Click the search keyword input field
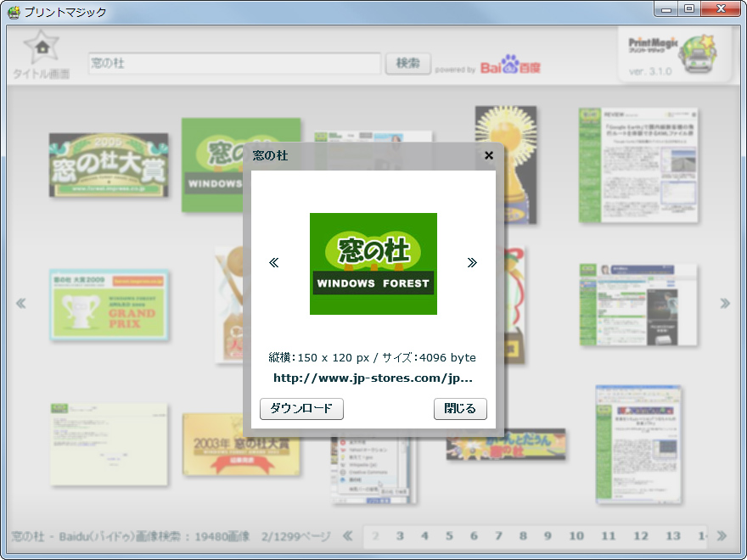The image size is (747, 560). 234,64
